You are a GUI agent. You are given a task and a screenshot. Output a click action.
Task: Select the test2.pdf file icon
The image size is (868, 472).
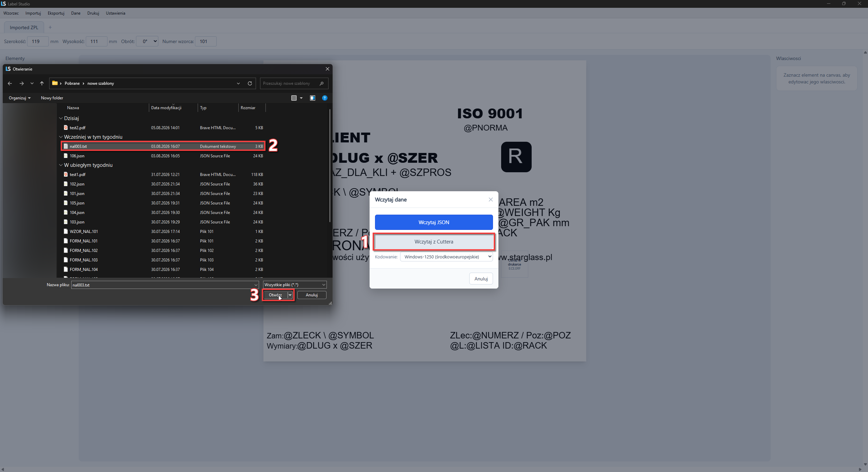66,127
